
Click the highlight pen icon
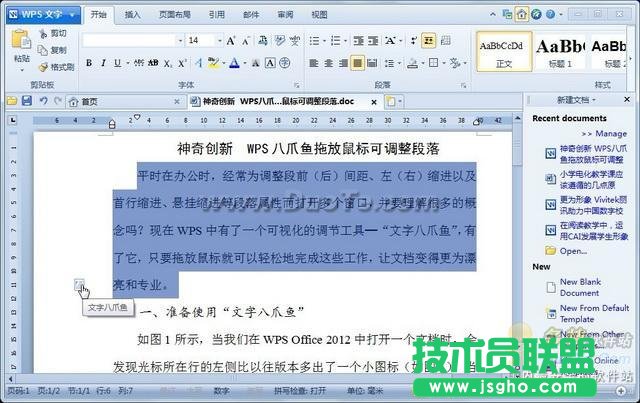(x=213, y=62)
